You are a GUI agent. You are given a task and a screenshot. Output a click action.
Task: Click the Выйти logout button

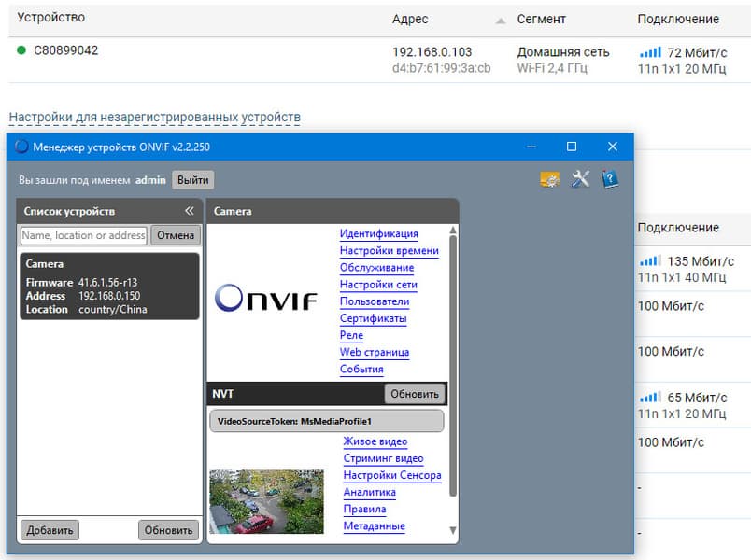coord(193,180)
